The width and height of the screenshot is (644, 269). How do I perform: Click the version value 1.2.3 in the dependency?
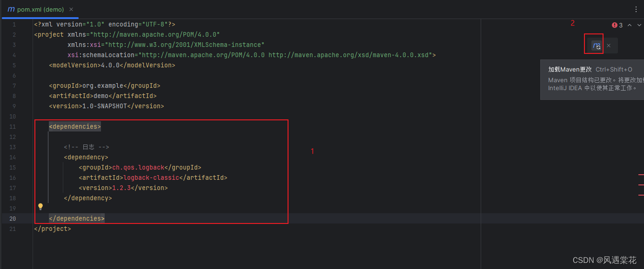coord(121,188)
